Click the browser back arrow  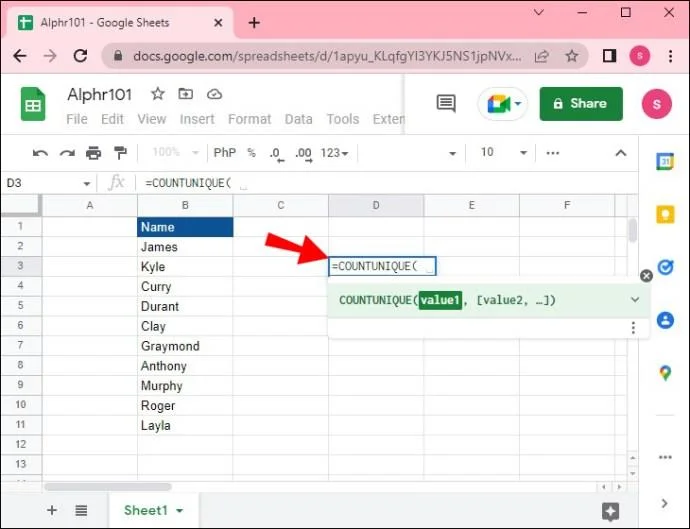[x=20, y=56]
